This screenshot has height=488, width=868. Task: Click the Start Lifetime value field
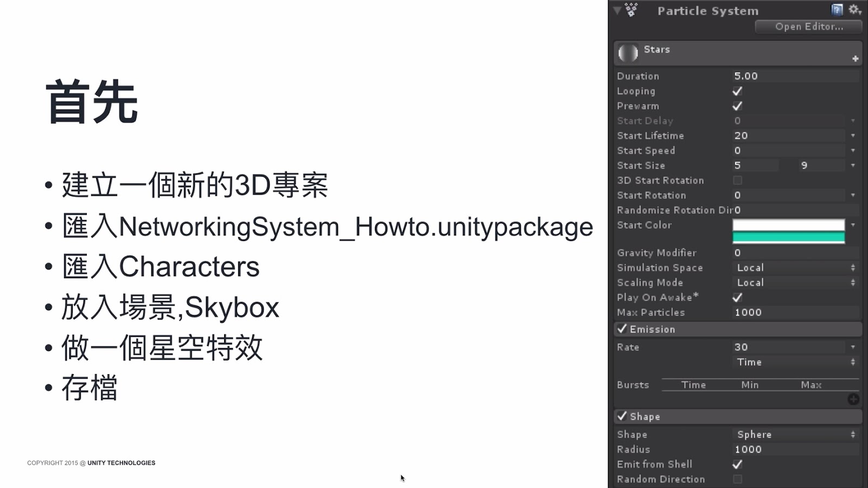click(x=789, y=136)
